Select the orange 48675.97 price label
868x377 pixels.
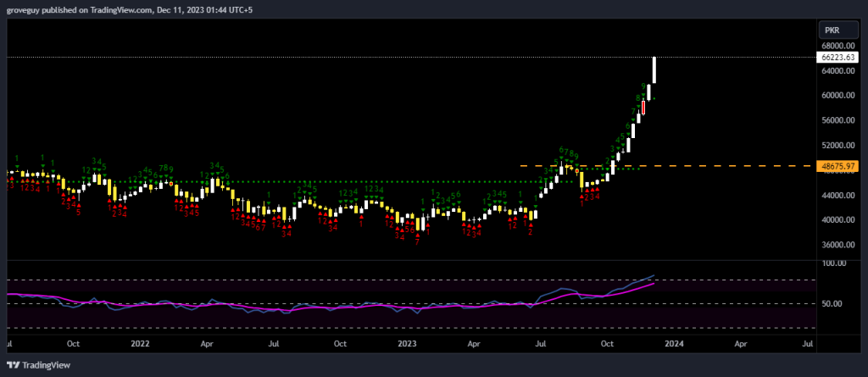point(835,166)
